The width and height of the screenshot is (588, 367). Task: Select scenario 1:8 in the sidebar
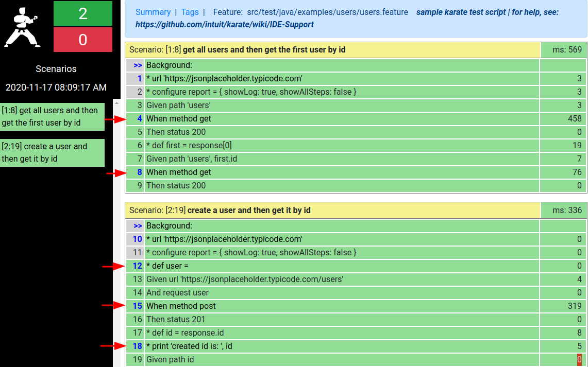(52, 117)
